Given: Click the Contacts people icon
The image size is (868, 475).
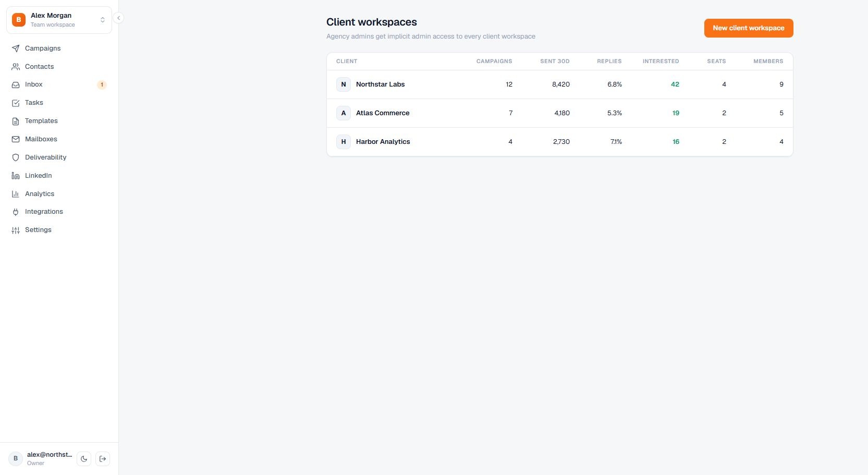Looking at the screenshot, I should tap(16, 67).
